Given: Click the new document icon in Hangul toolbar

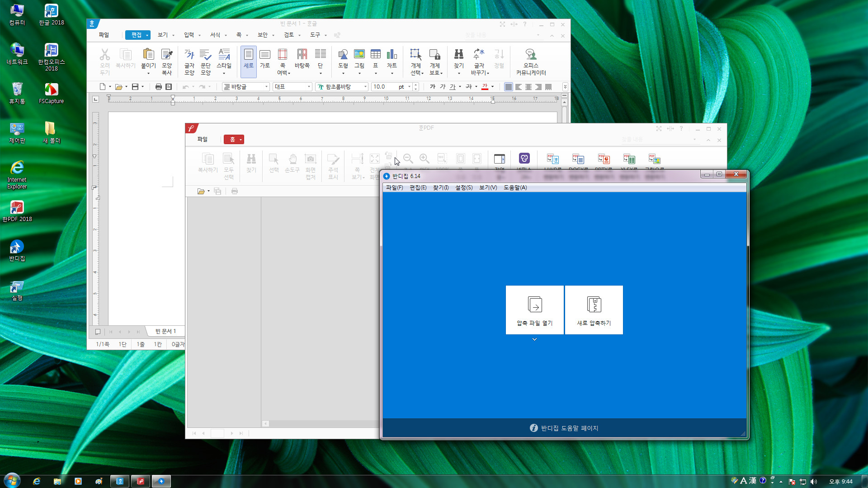Looking at the screenshot, I should [103, 87].
